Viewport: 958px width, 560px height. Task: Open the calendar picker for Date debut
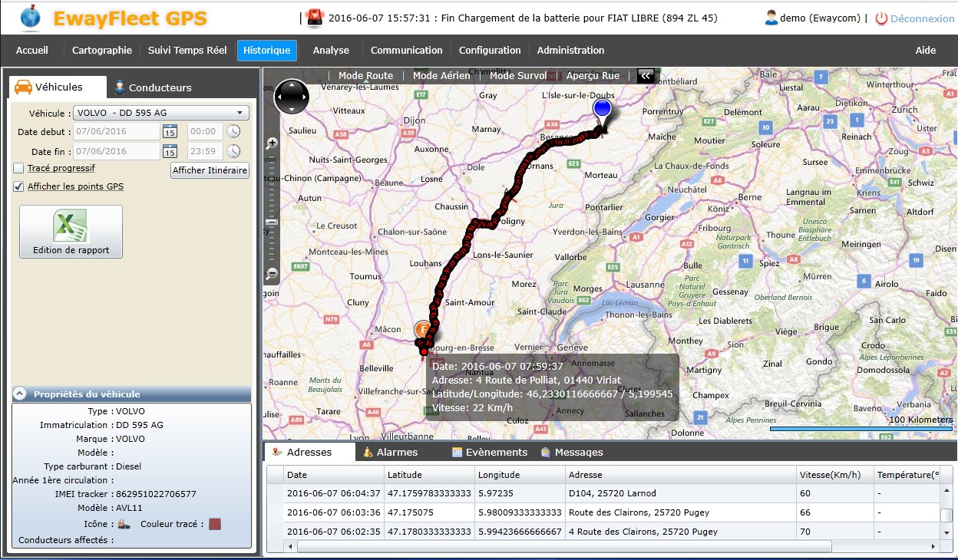coord(170,132)
